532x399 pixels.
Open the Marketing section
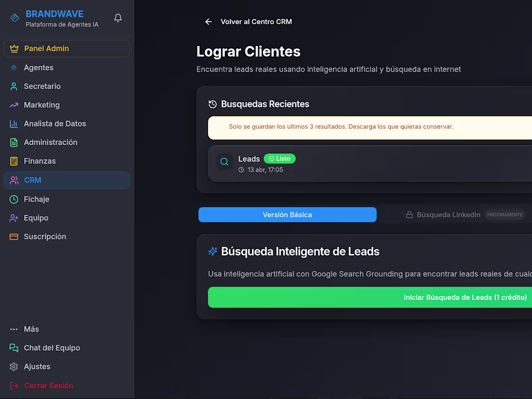pyautogui.click(x=67, y=105)
